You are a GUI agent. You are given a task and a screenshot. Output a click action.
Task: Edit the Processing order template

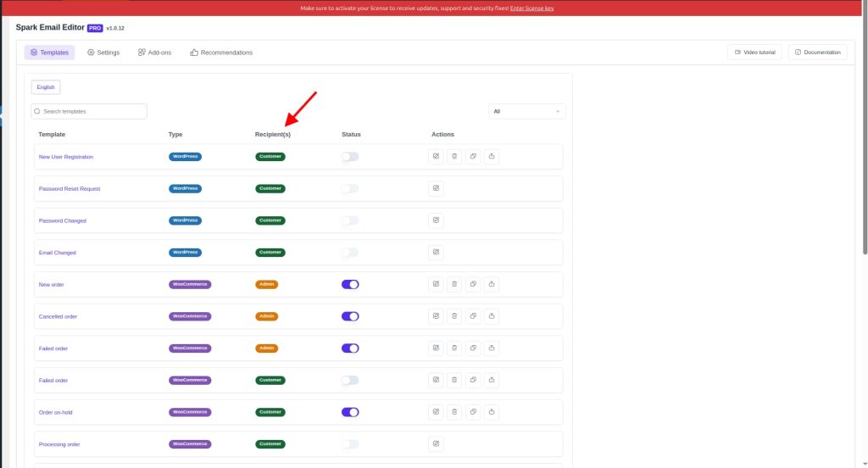pos(437,443)
